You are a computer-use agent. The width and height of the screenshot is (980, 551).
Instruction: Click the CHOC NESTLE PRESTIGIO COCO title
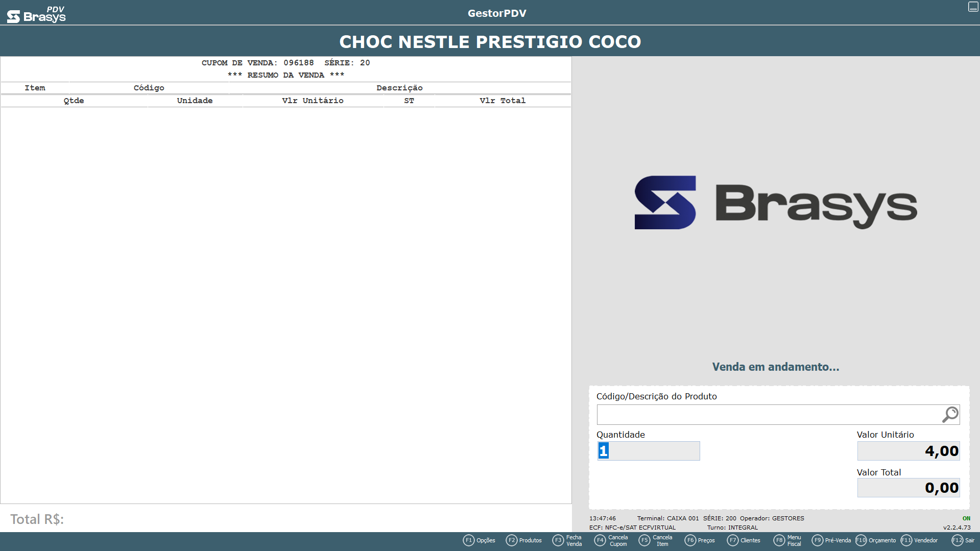click(x=490, y=41)
